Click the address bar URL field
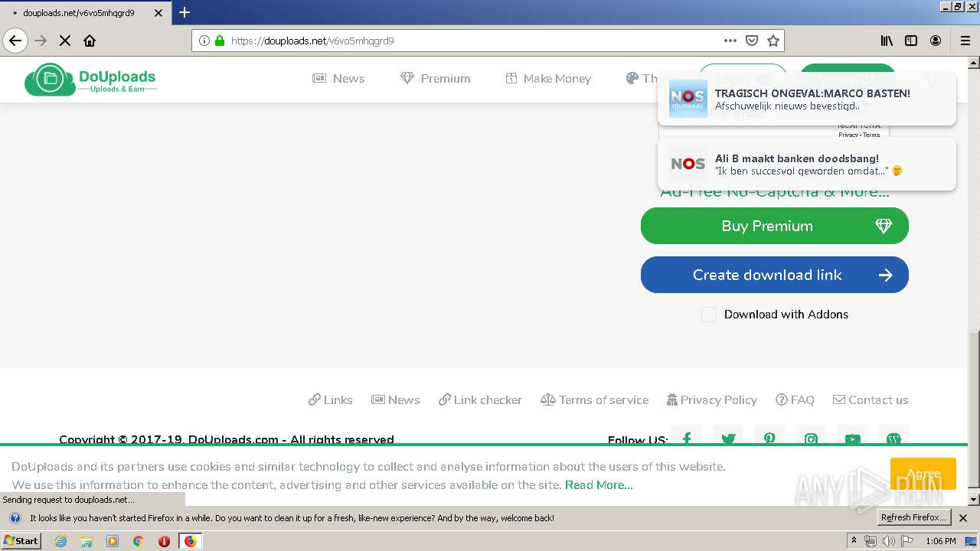The width and height of the screenshot is (980, 551). coord(475,41)
